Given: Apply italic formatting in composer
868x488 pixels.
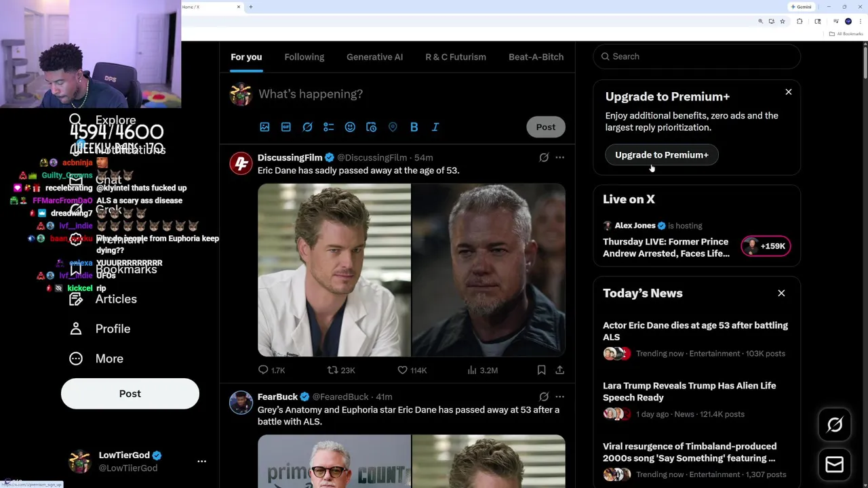Looking at the screenshot, I should tap(435, 127).
